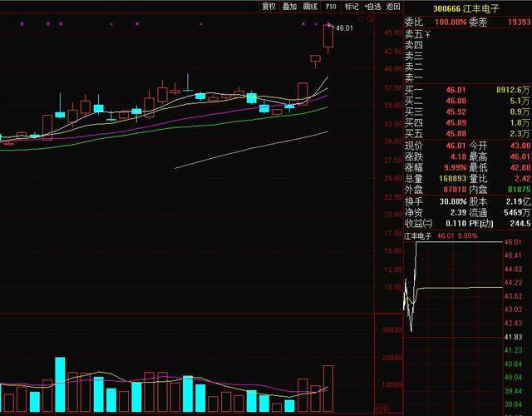Viewport: 532px width, 416px height.
Task: Click the 净资 net asset value 2.39
Action: tap(458, 213)
